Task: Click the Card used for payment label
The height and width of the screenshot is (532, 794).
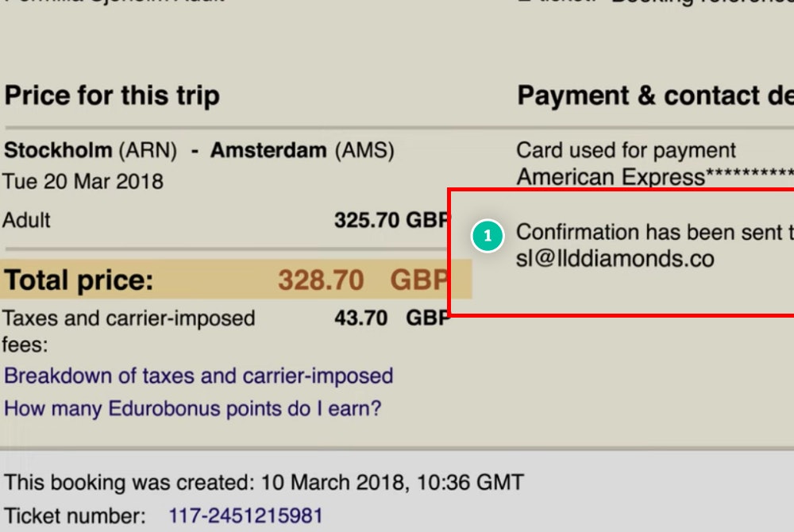Action: (626, 150)
